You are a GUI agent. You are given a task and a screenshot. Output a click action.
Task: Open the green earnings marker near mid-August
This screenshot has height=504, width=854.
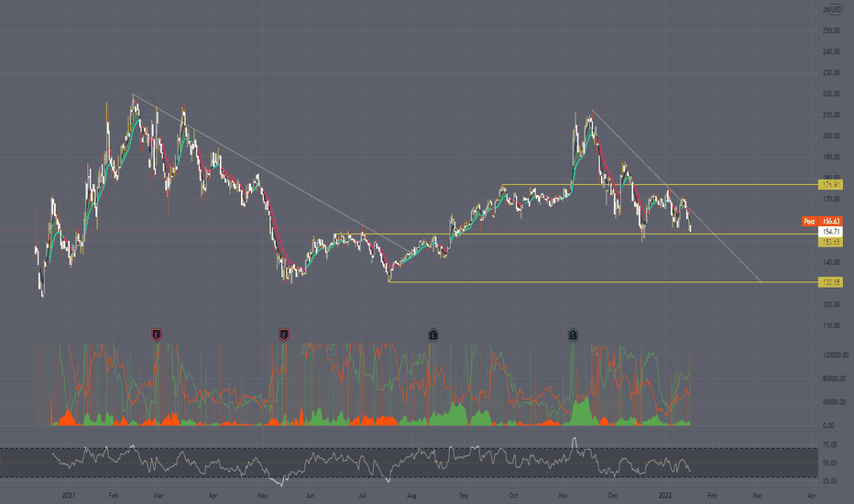click(433, 334)
